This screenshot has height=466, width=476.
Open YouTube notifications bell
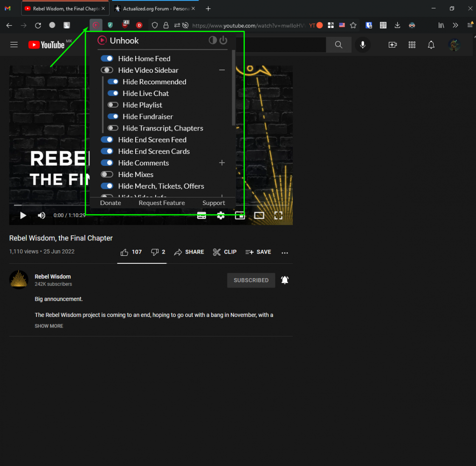(x=431, y=45)
